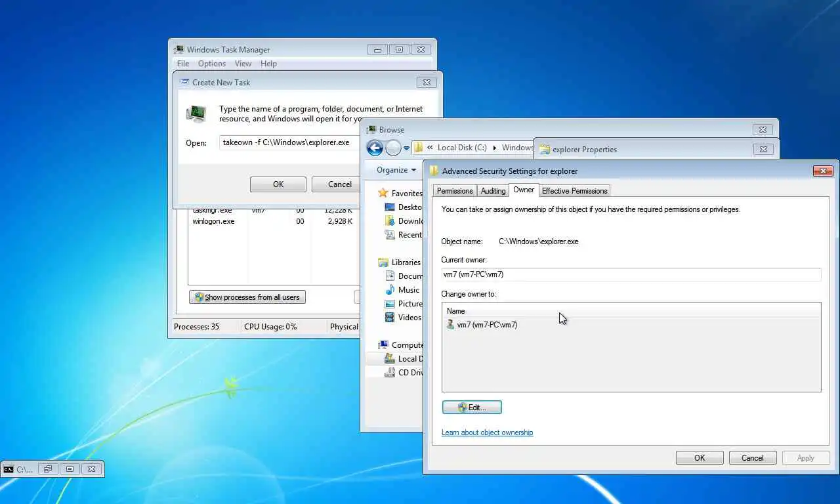Select Local Disk drive in the navigation pane
The width and height of the screenshot is (840, 504).
tap(403, 358)
